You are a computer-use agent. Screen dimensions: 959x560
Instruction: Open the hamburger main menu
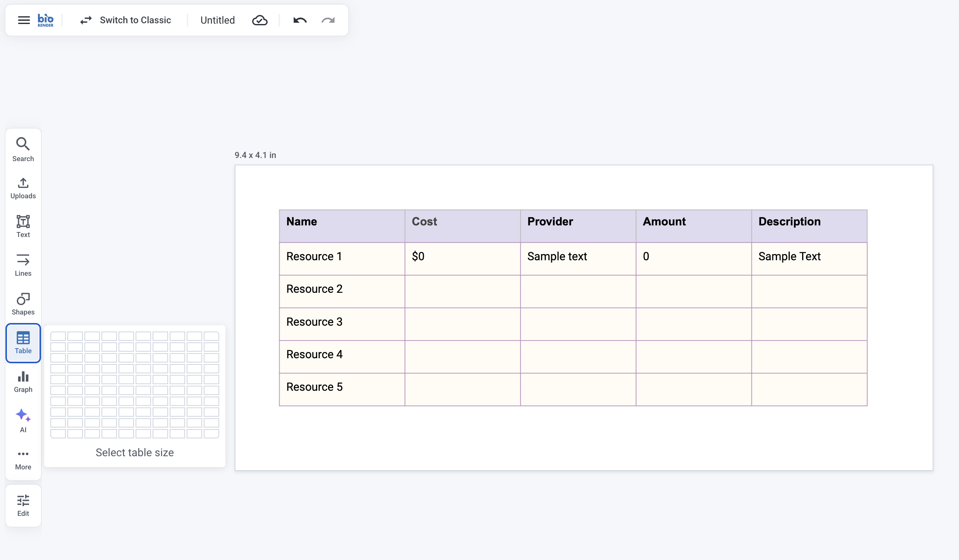click(24, 20)
